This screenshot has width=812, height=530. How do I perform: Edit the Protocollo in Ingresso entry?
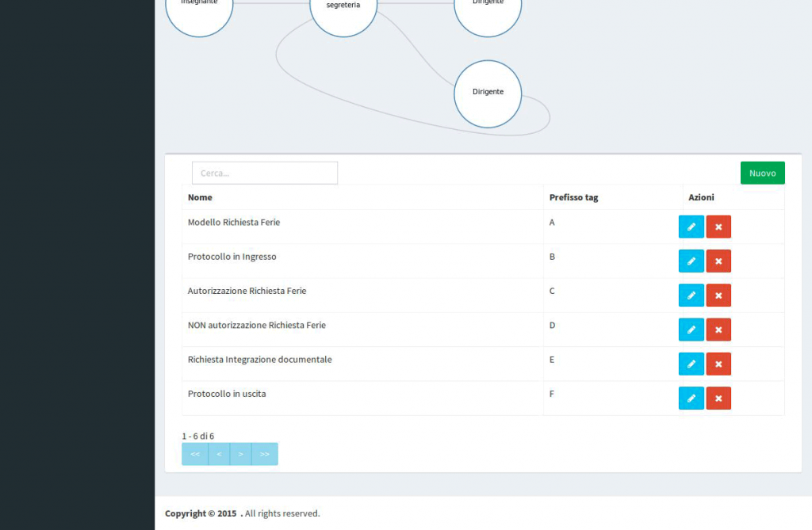(x=691, y=261)
